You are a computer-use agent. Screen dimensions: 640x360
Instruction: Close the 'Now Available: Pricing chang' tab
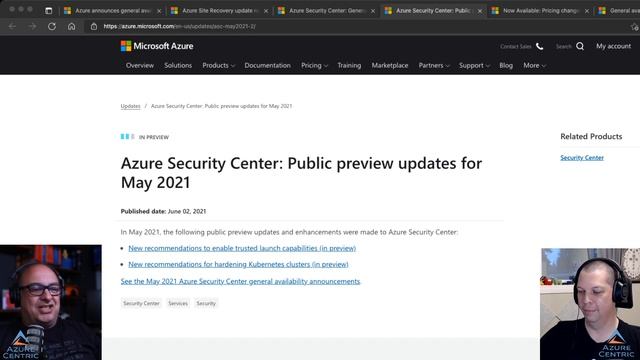pos(587,11)
